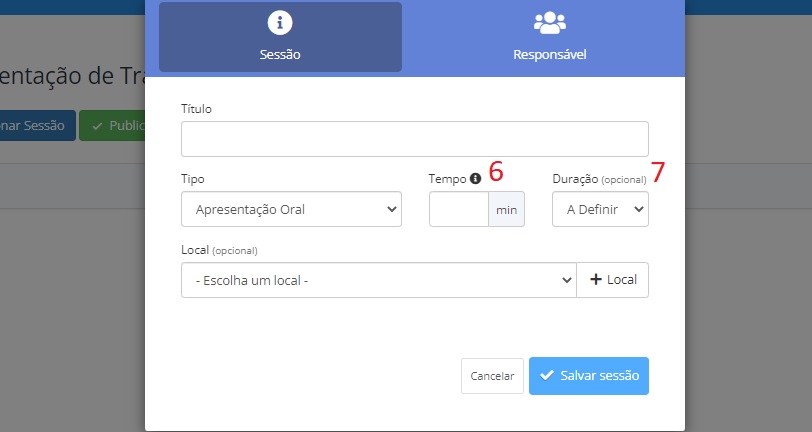Open the Responsável tab
This screenshot has height=432, width=812.
(549, 37)
